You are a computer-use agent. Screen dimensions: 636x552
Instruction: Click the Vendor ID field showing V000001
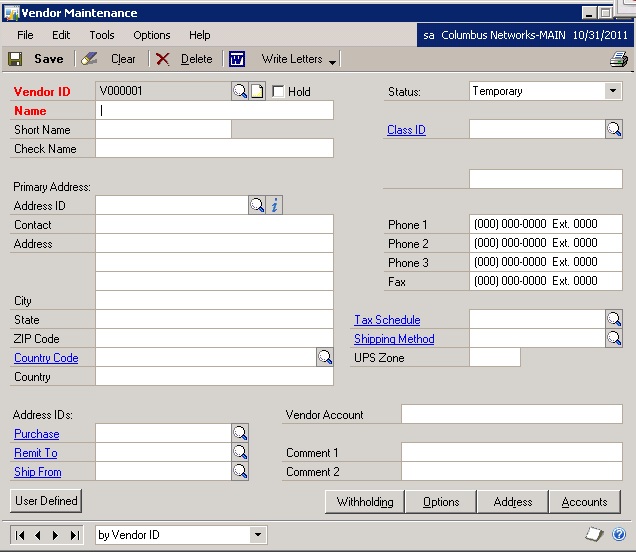[x=163, y=91]
